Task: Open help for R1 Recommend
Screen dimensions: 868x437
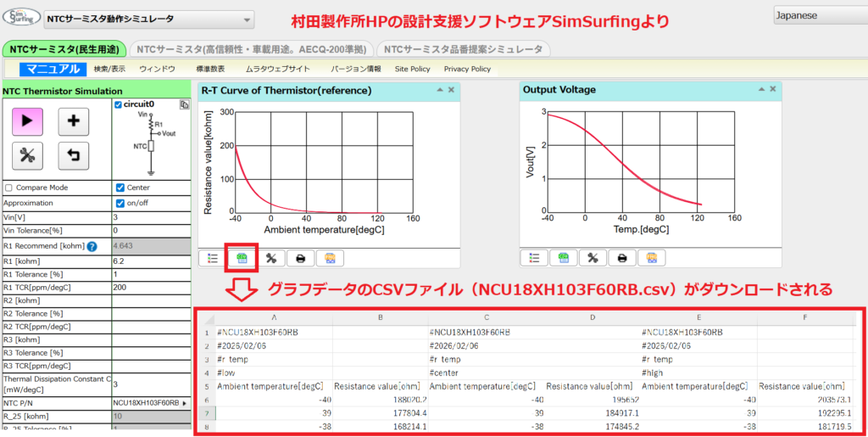Action: pyautogui.click(x=92, y=246)
